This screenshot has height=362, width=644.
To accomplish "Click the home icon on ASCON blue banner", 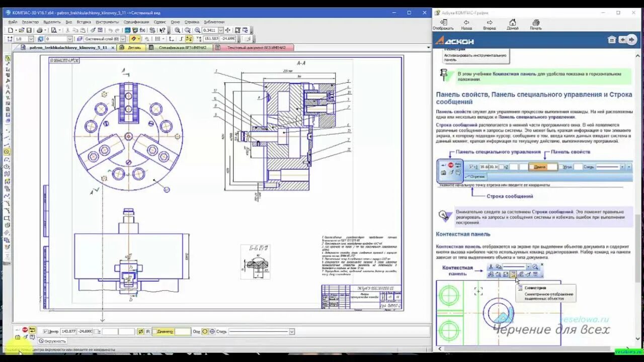I will tap(612, 40).
